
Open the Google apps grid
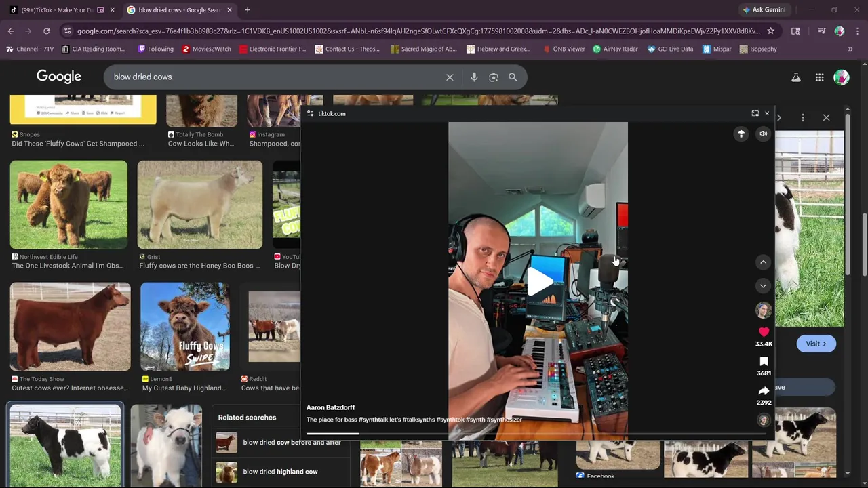(819, 77)
